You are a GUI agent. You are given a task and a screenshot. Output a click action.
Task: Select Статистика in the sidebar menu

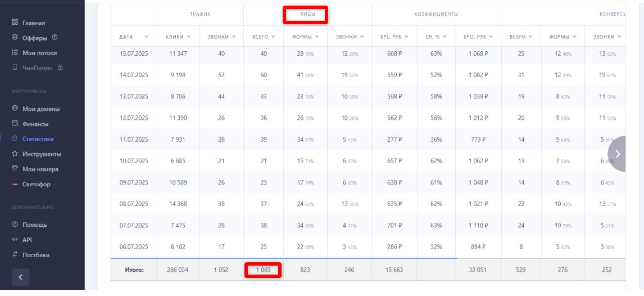pos(38,139)
